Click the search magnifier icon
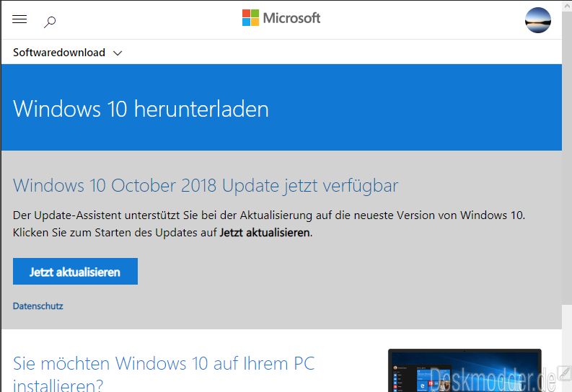572x392 pixels. tap(50, 22)
